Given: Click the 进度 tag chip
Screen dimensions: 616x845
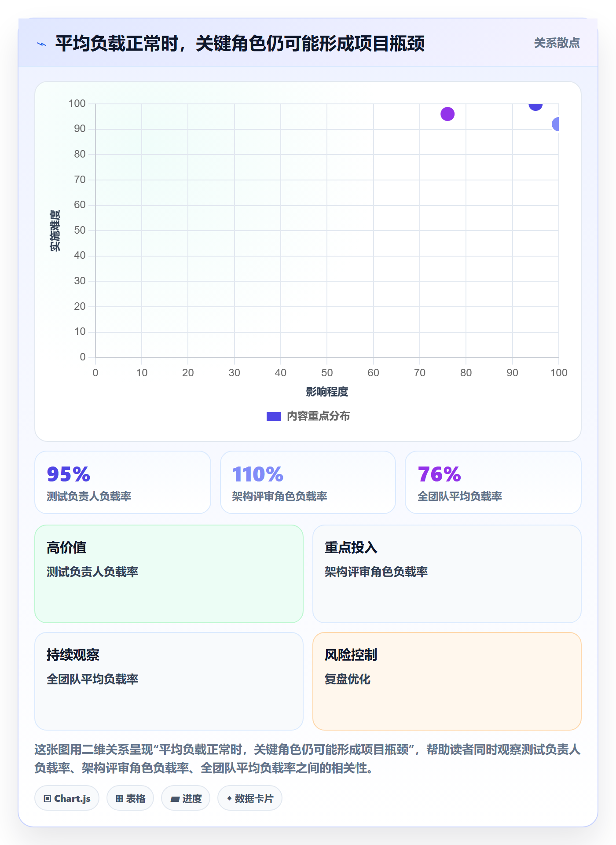Looking at the screenshot, I should 186,798.
